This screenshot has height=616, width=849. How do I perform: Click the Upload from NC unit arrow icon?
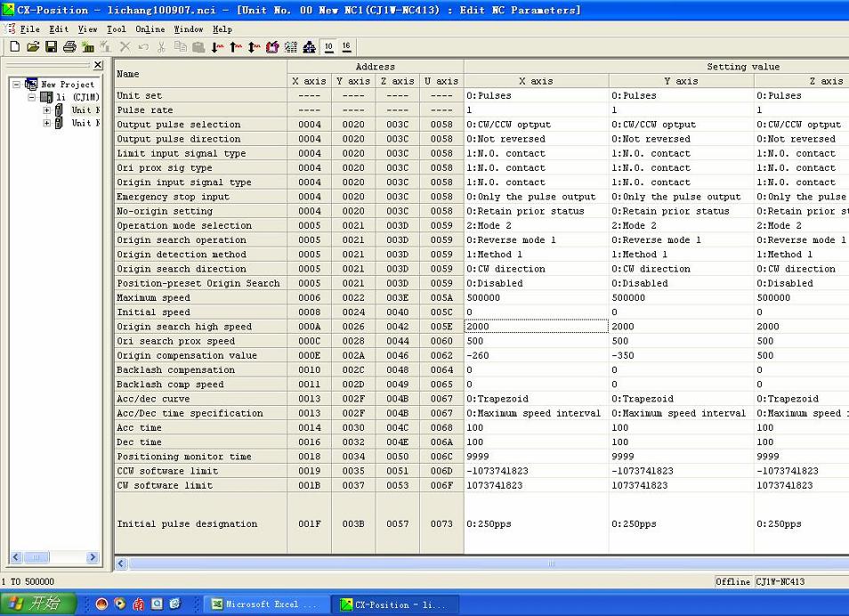tap(236, 47)
